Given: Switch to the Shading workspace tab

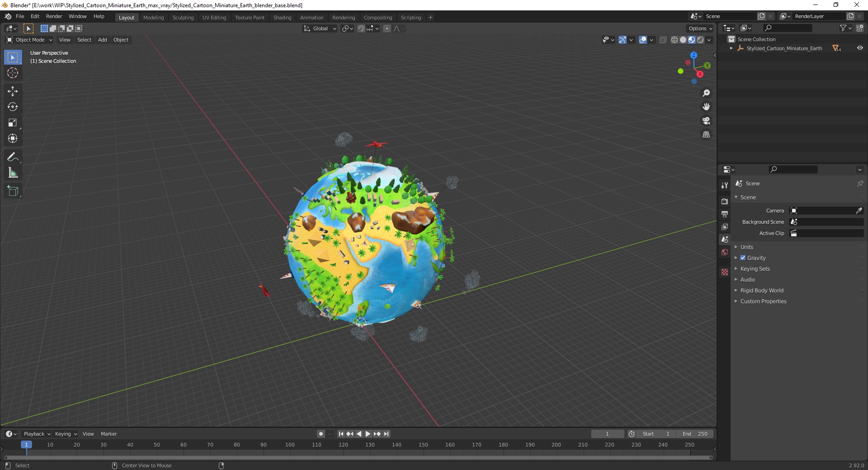Looking at the screenshot, I should pyautogui.click(x=282, y=18).
